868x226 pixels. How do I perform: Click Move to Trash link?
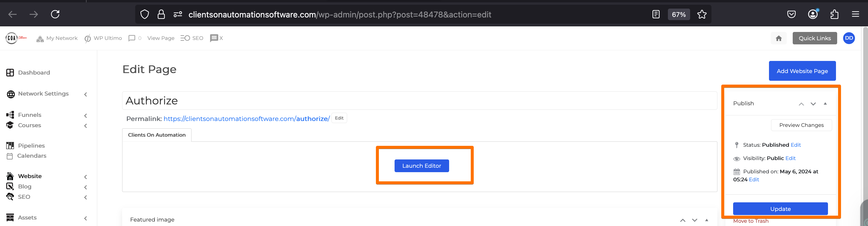[x=751, y=221]
